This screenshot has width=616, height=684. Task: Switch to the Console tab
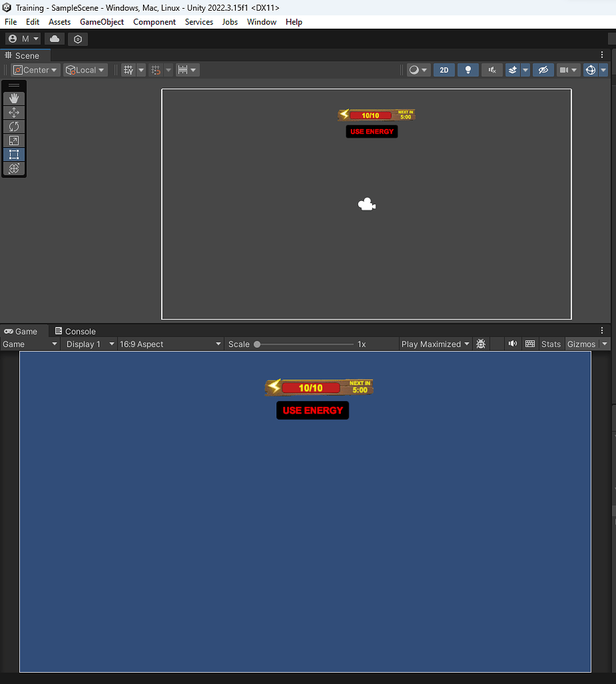coord(74,331)
